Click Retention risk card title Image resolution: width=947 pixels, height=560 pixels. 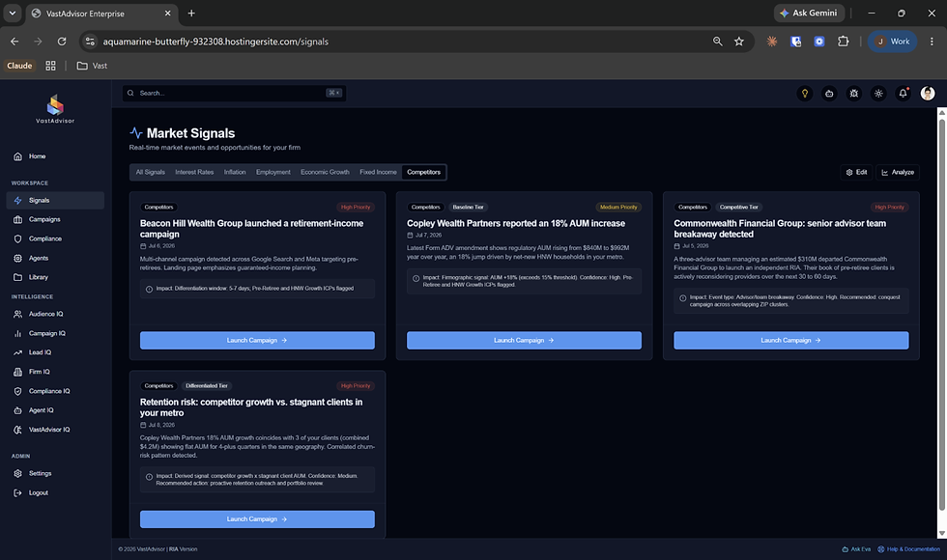coord(251,407)
